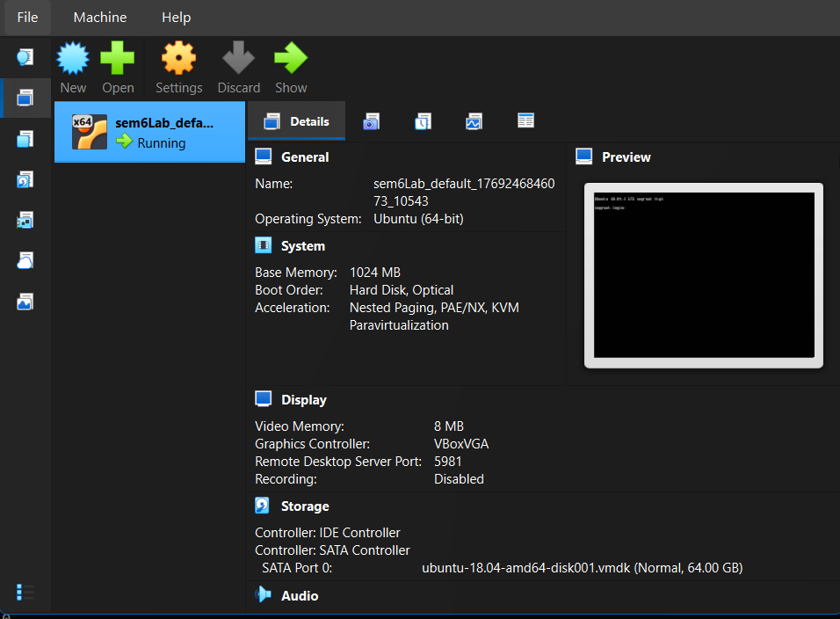Open the File Manager tab icon

pos(525,121)
